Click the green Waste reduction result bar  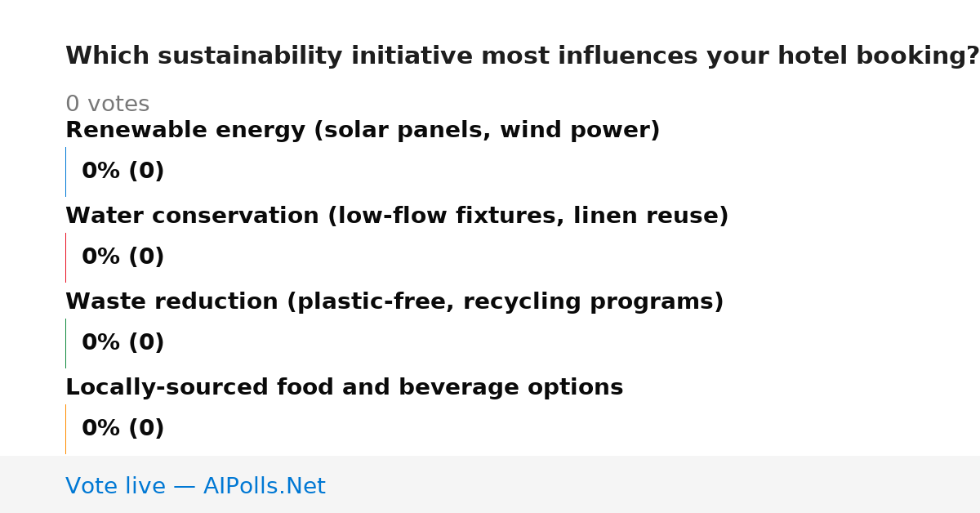[x=65, y=343]
